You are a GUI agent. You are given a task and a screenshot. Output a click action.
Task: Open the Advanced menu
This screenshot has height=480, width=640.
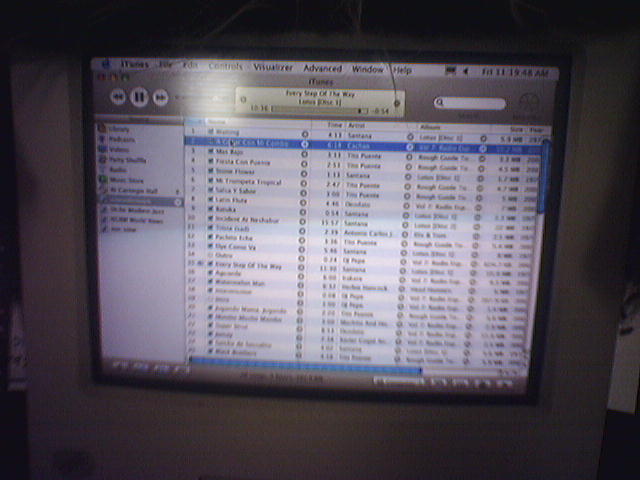(322, 69)
